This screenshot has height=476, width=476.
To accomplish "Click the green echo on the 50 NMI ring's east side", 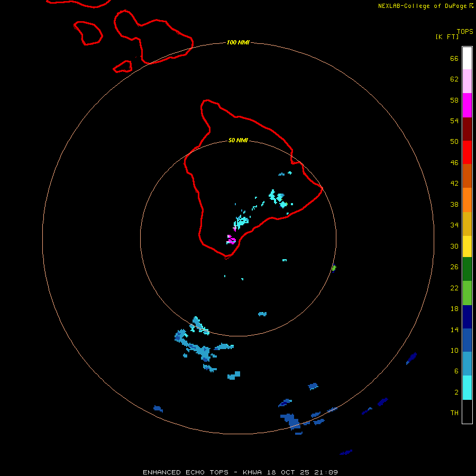I will pos(334,268).
